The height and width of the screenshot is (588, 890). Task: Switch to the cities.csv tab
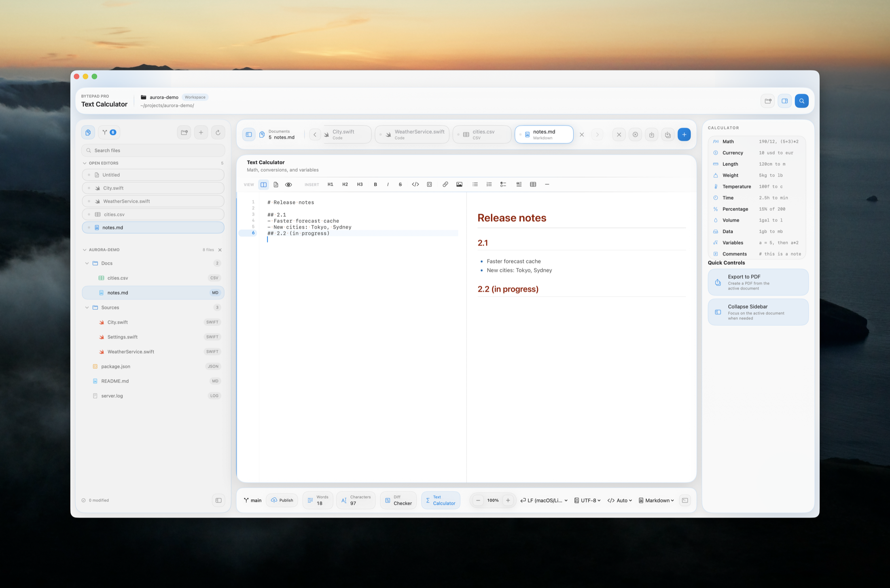click(x=482, y=135)
